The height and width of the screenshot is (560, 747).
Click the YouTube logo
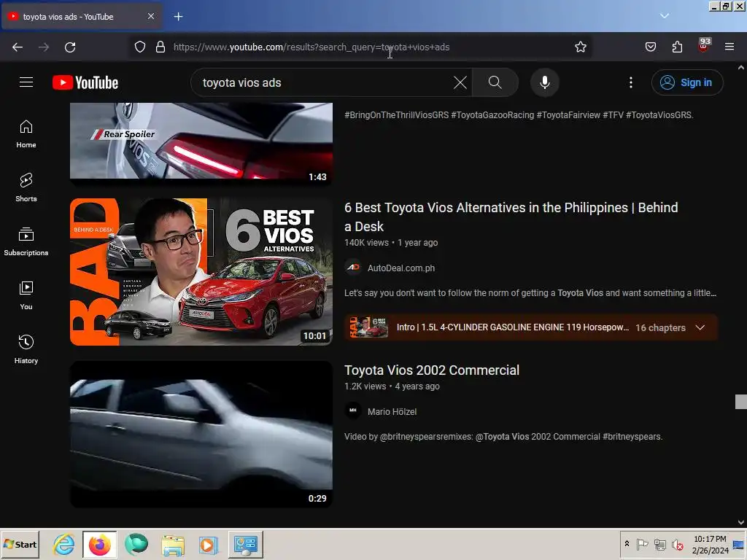[x=85, y=82]
